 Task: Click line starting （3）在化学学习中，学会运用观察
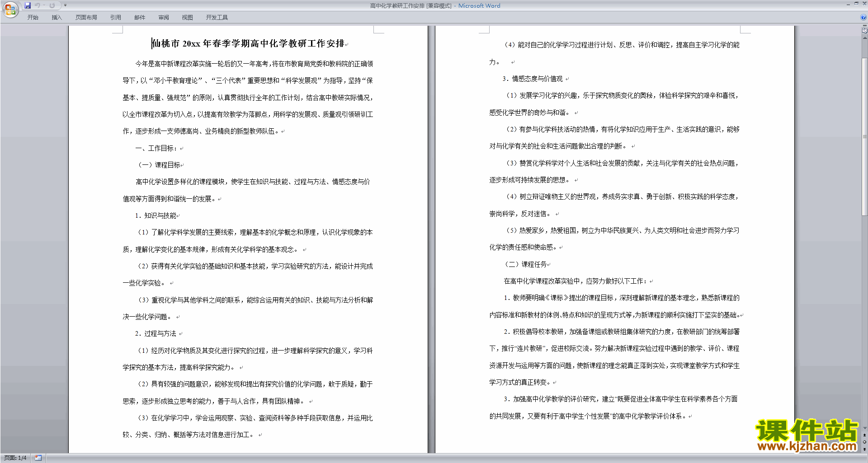[254, 418]
